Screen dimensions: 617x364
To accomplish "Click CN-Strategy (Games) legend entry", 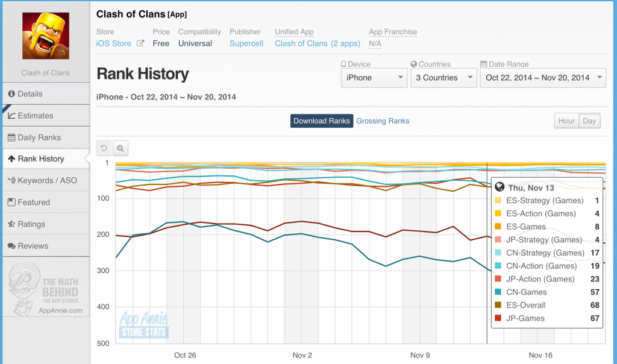I will (x=547, y=253).
